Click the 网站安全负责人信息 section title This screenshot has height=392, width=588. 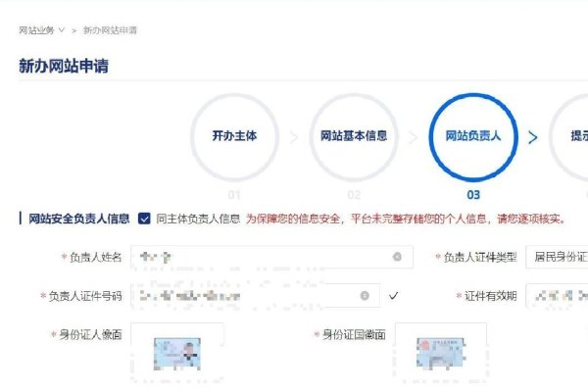[x=78, y=219]
